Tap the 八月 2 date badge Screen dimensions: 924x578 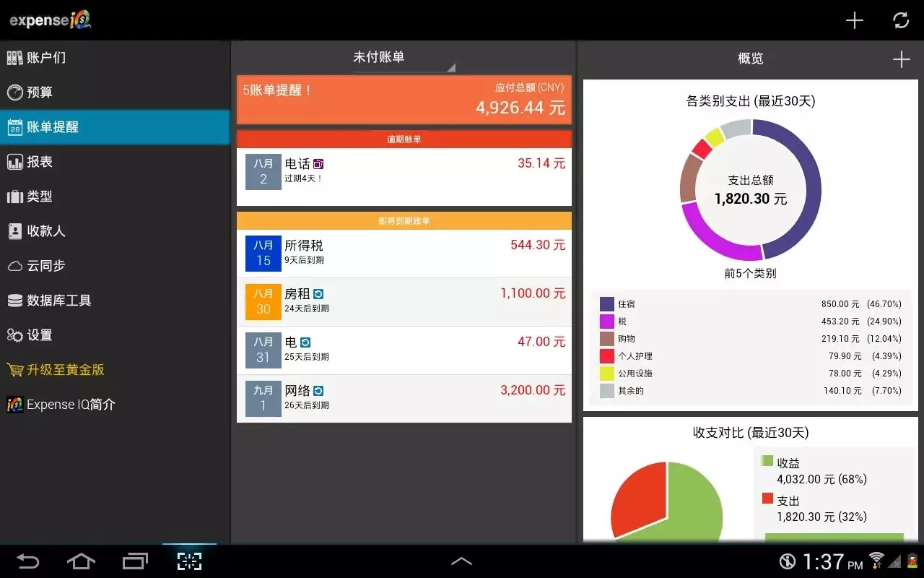point(263,172)
